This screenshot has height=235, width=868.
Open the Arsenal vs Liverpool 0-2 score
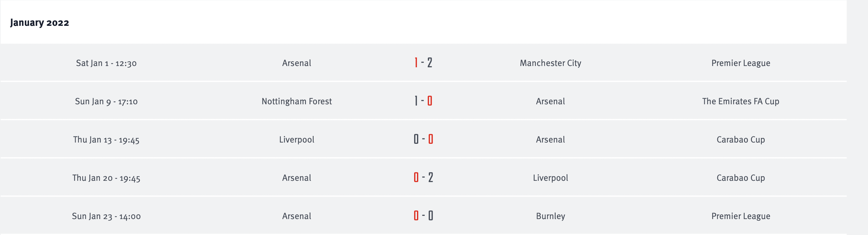423,178
